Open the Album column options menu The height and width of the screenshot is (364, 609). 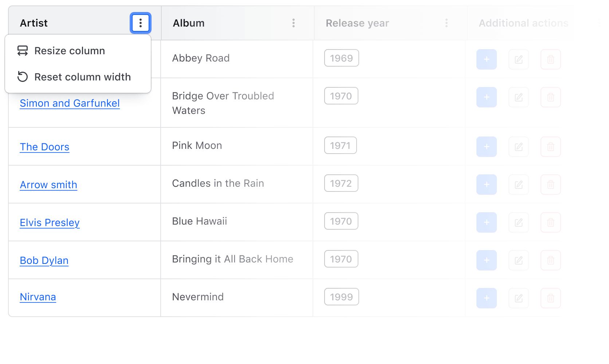[x=293, y=23]
